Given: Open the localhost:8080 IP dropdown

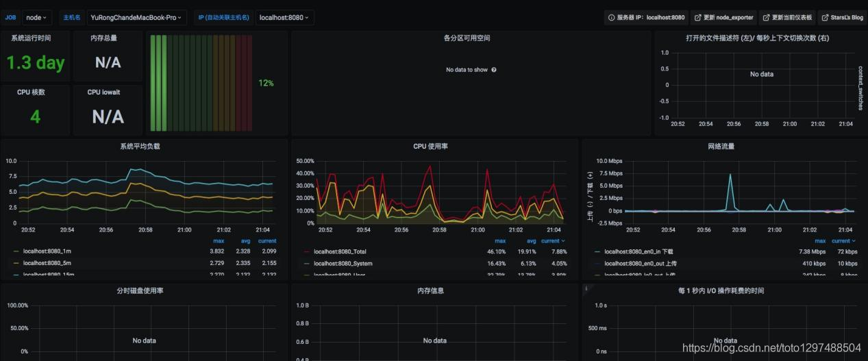Looking at the screenshot, I should (284, 17).
